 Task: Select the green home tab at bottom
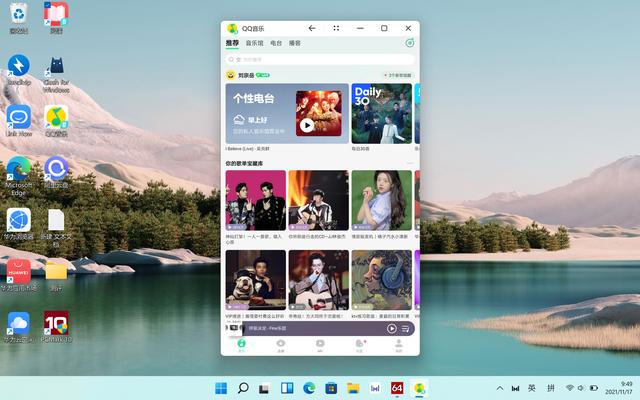pyautogui.click(x=241, y=345)
